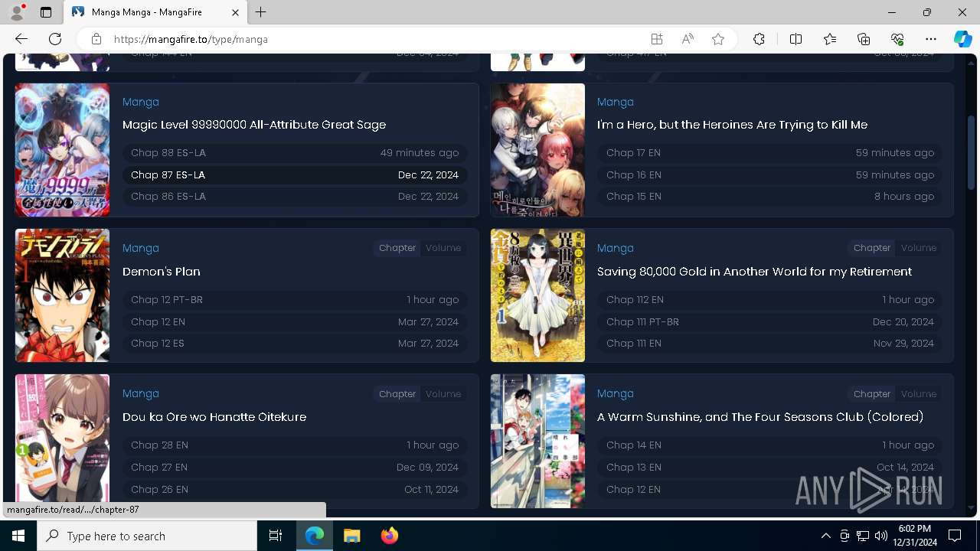Screen dimensions: 980x551
Task: Open Extensions puzzle icon
Action: tap(759, 39)
